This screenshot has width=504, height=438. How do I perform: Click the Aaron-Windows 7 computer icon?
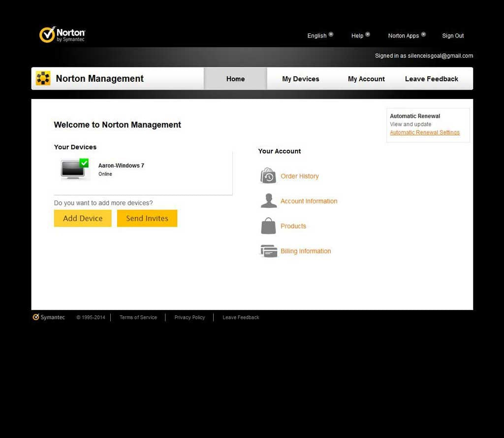75,169
